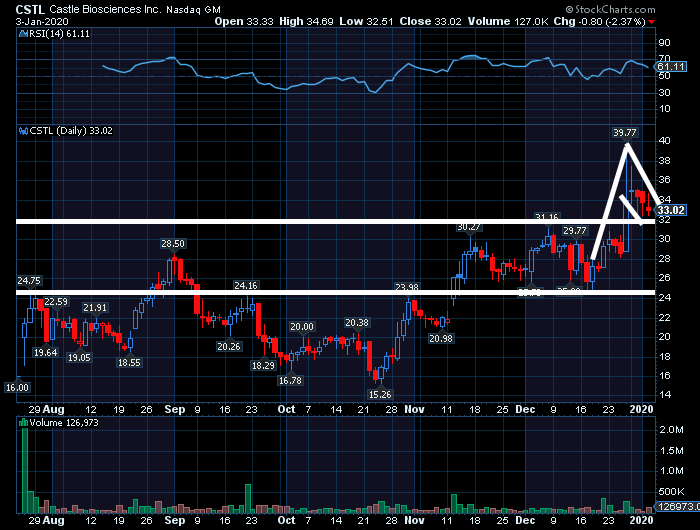
Task: Click the 18.55 low price label
Action: click(x=129, y=363)
